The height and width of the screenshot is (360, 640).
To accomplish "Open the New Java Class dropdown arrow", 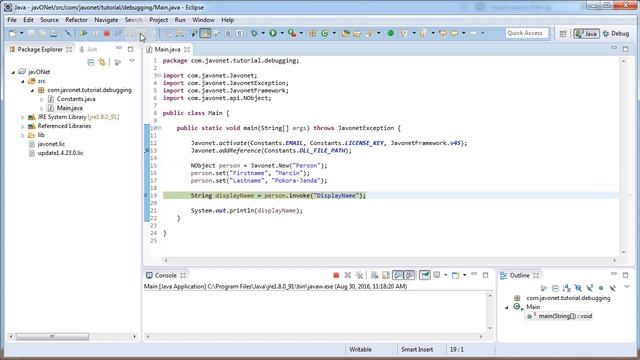I will click(334, 33).
